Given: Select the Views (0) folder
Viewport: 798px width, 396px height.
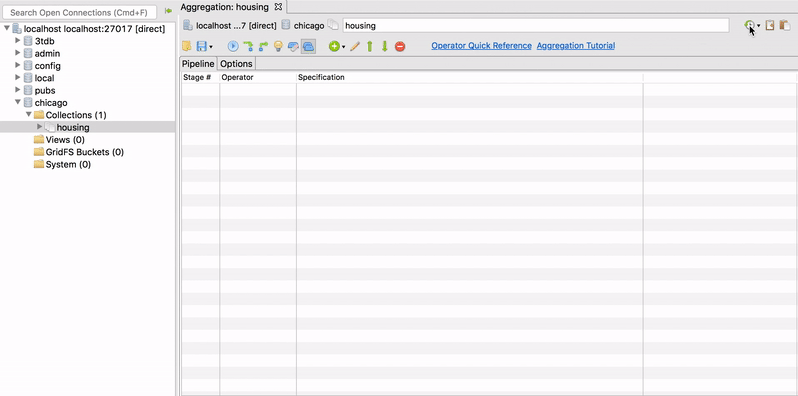Looking at the screenshot, I should 65,140.
